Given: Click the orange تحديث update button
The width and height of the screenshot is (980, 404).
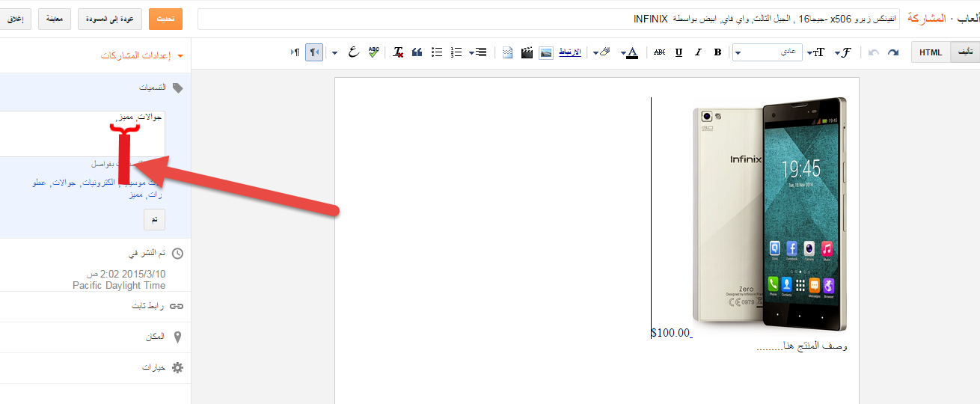Looking at the screenshot, I should tap(165, 19).
